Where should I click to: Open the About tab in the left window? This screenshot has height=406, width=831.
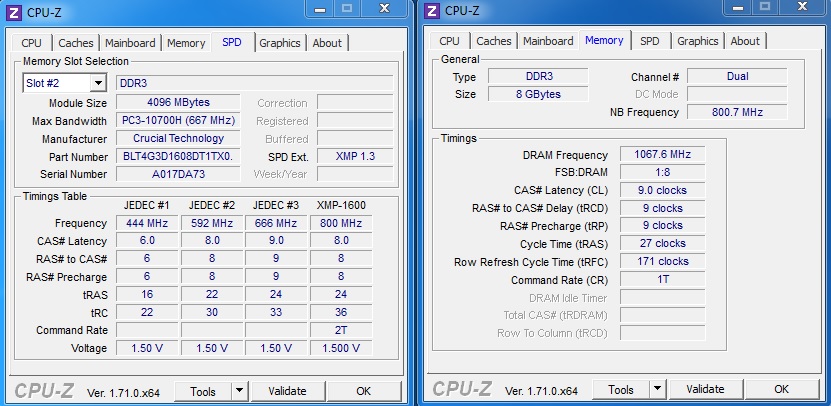tap(327, 43)
